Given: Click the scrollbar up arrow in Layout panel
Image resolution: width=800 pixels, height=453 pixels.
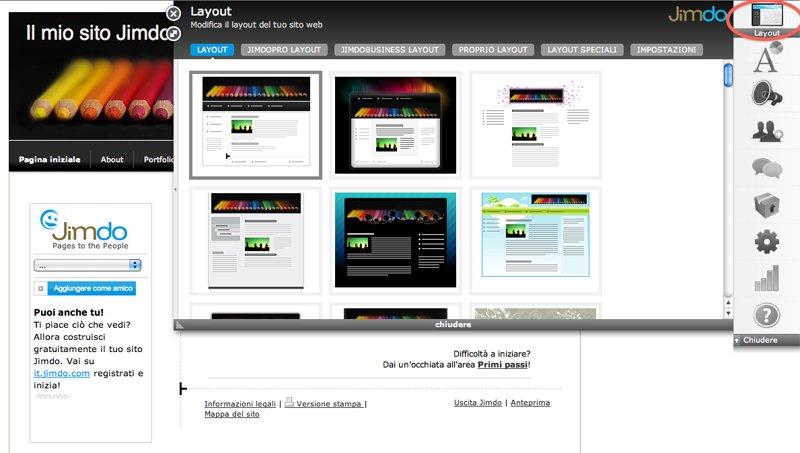Looking at the screenshot, I should tap(729, 303).
